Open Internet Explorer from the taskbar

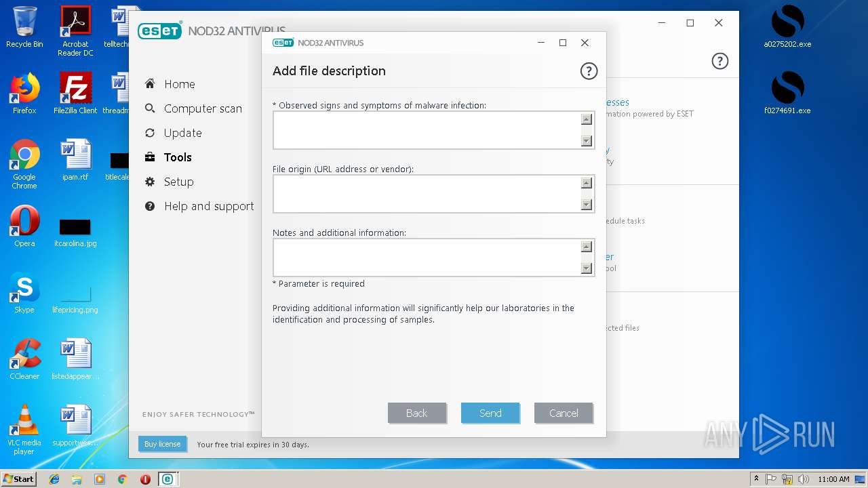[54, 479]
